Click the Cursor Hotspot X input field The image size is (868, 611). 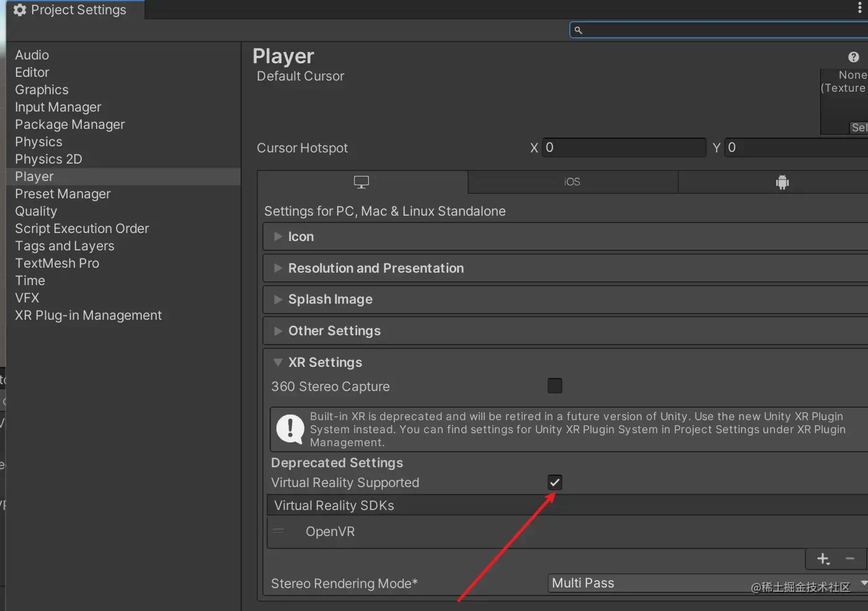(x=624, y=147)
